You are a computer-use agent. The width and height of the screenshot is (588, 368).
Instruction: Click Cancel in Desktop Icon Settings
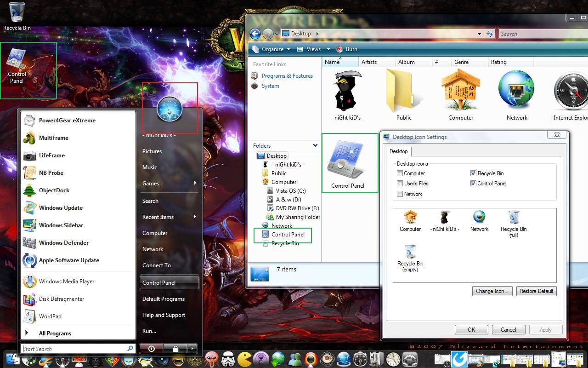508,330
